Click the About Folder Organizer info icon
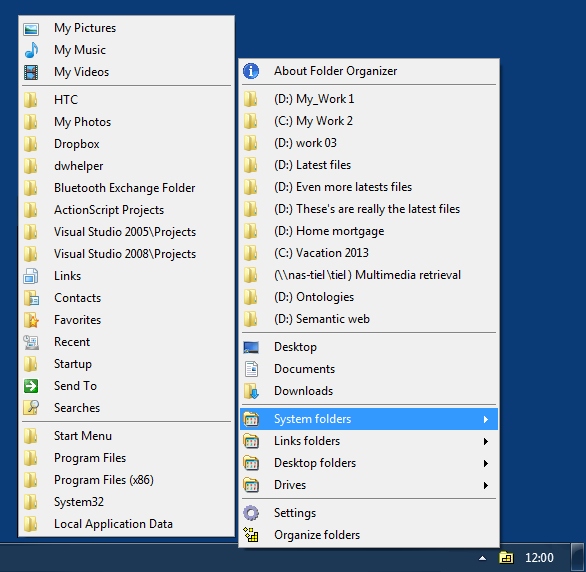 point(251,71)
